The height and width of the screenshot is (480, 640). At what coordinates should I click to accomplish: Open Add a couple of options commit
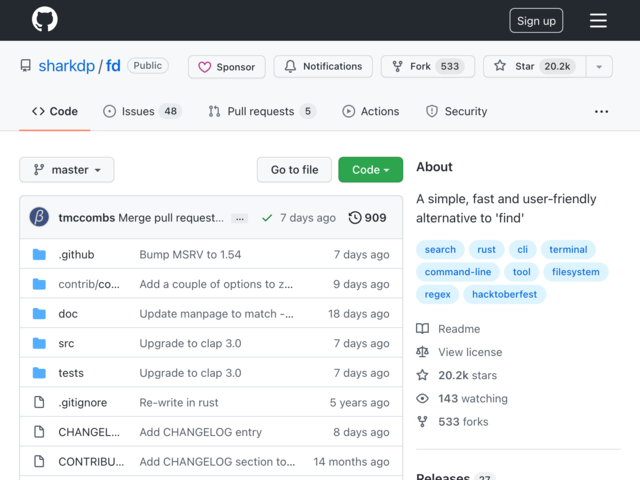[x=216, y=284]
